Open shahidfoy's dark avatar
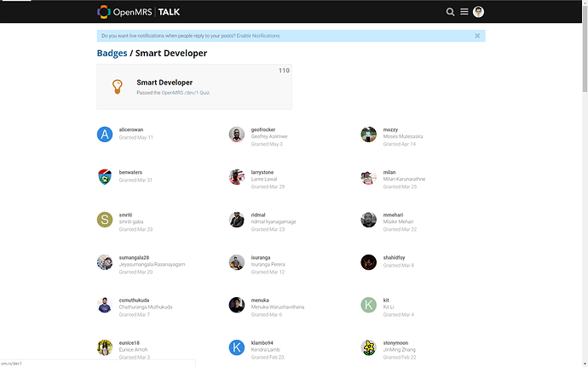Screen dimensions: 588x367 click(x=369, y=262)
